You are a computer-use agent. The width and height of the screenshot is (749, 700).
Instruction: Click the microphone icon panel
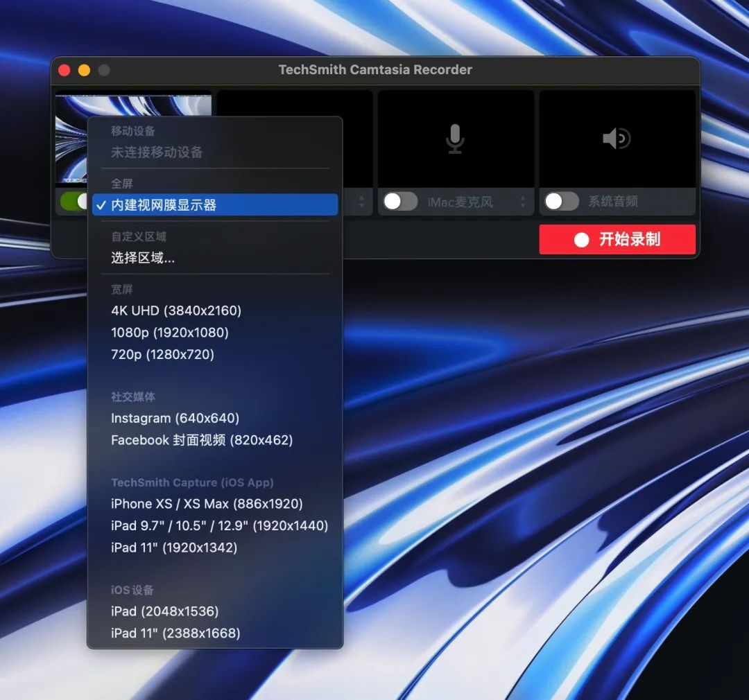[x=456, y=139]
